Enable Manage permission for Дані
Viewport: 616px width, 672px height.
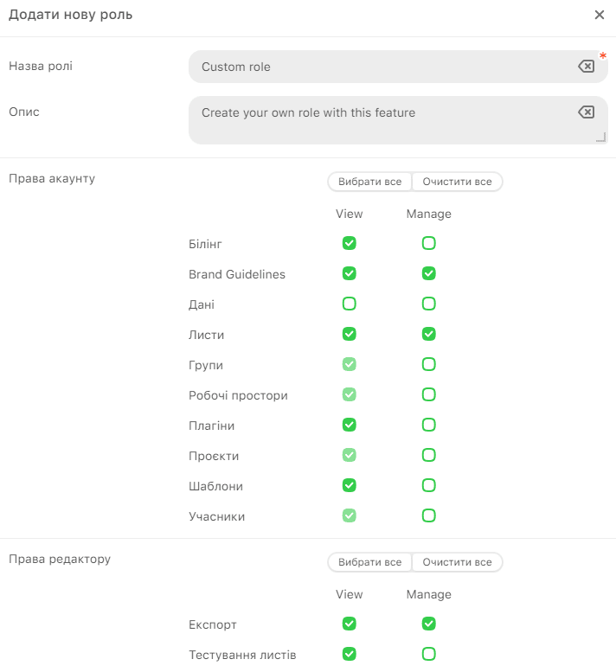[429, 304]
